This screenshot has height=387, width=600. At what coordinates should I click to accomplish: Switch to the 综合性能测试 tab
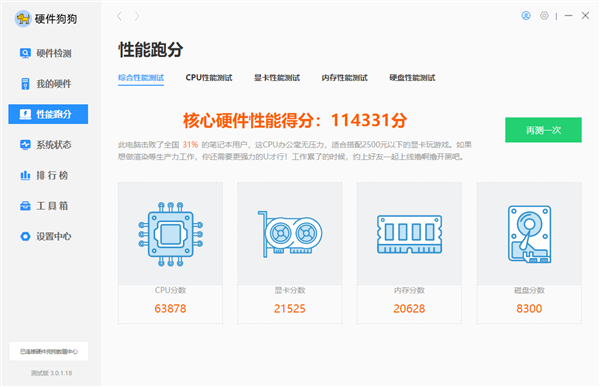(141, 78)
